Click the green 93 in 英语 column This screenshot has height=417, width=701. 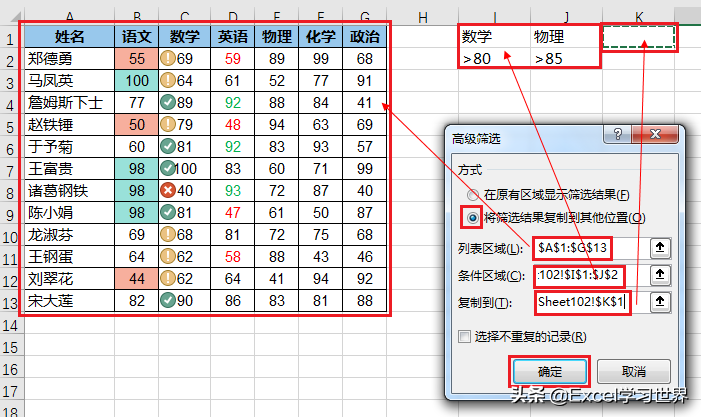point(232,191)
